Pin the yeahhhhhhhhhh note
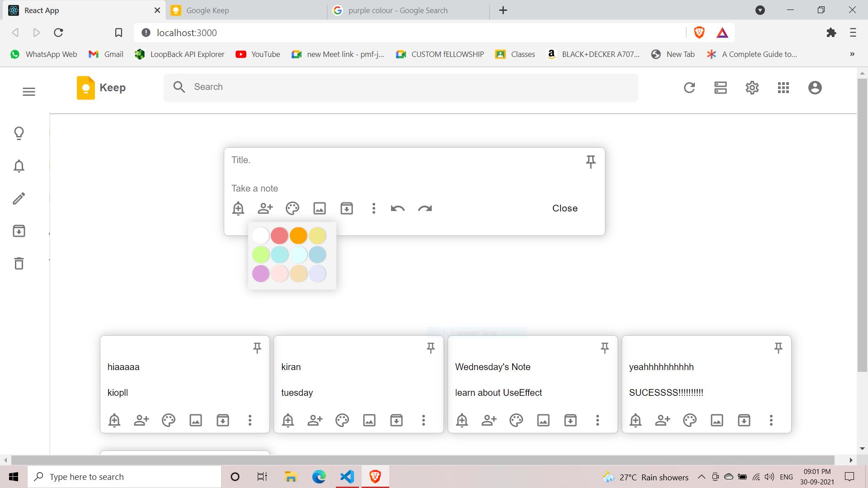 778,347
